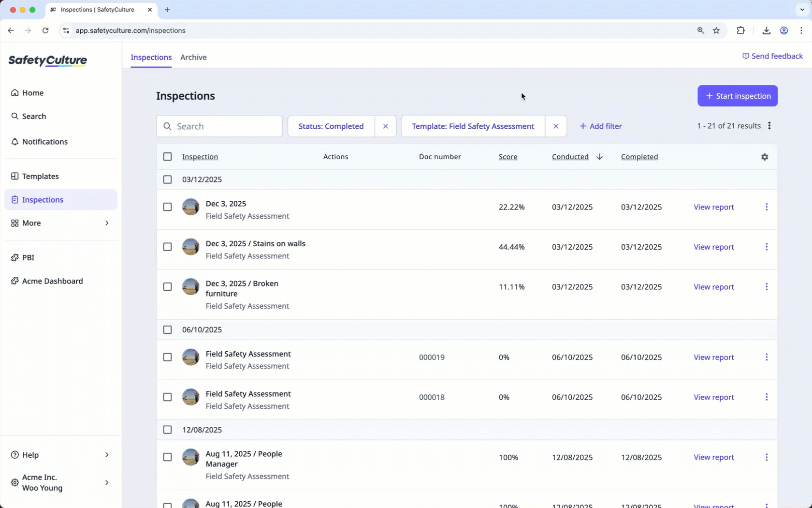Expand Acme Inc. account menu chevron

pyautogui.click(x=107, y=482)
